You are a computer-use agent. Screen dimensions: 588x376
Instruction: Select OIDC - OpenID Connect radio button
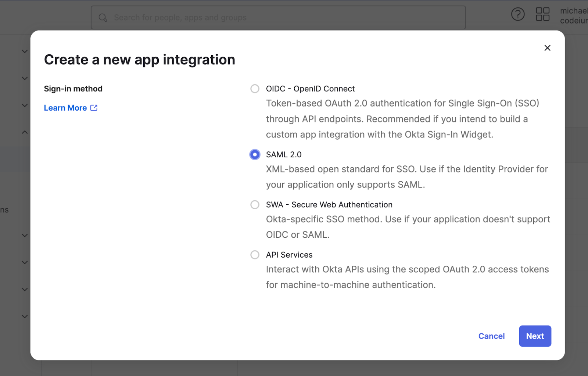(255, 89)
